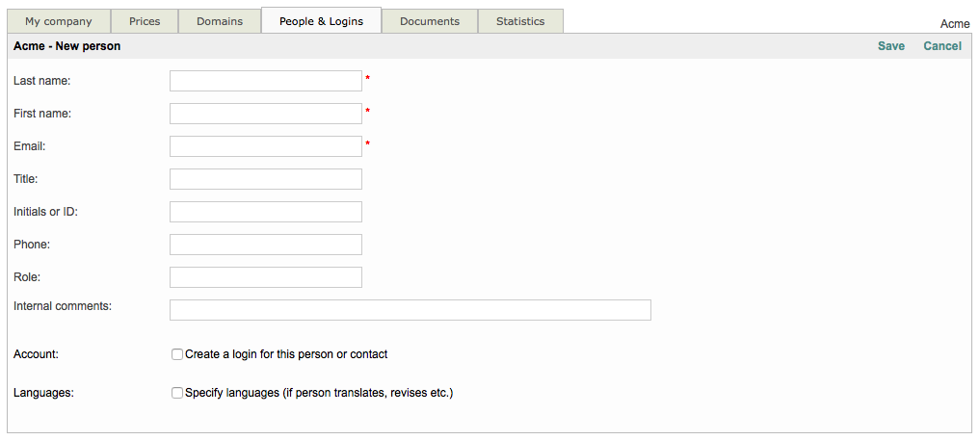Enable Create a login for this person
The height and width of the screenshot is (440, 980).
[x=177, y=354]
